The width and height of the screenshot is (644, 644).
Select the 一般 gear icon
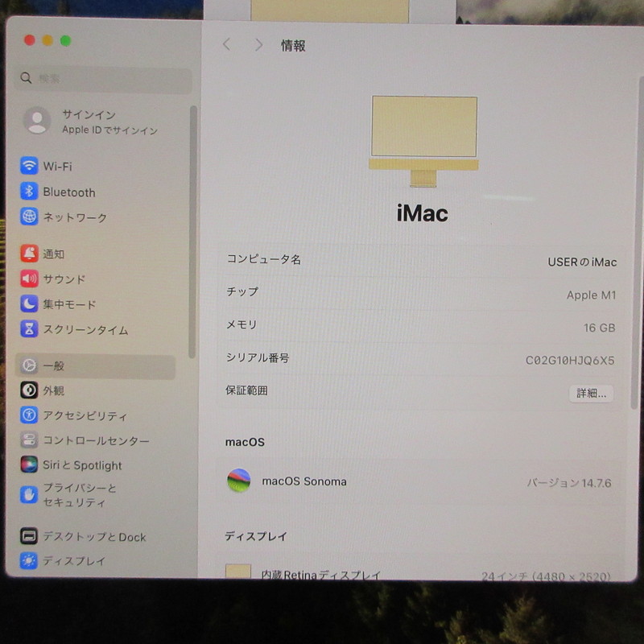(x=29, y=365)
